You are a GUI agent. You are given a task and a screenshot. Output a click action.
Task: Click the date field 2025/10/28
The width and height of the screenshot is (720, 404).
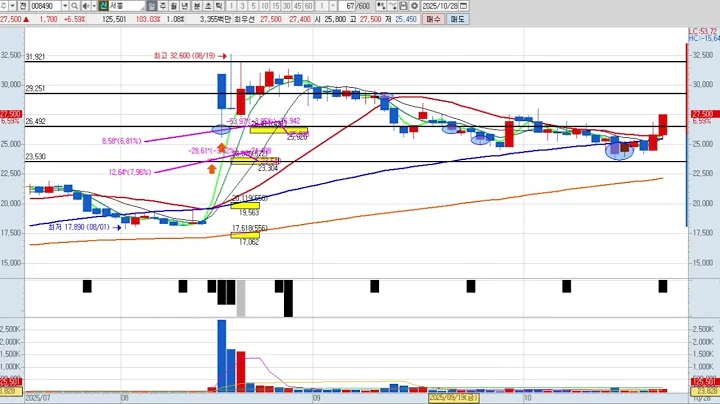pyautogui.click(x=440, y=6)
